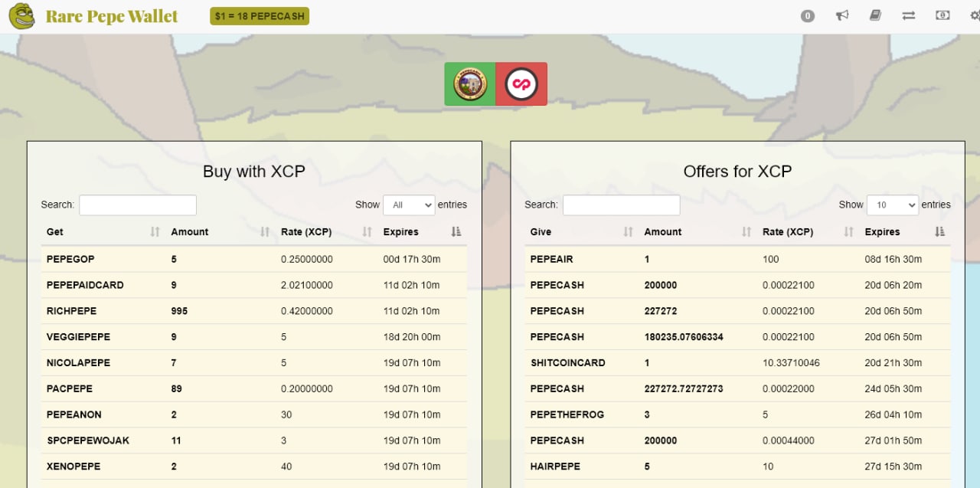Click the PEPEGOP rate 0.25000000
Screen dimensions: 980x488
[307, 259]
